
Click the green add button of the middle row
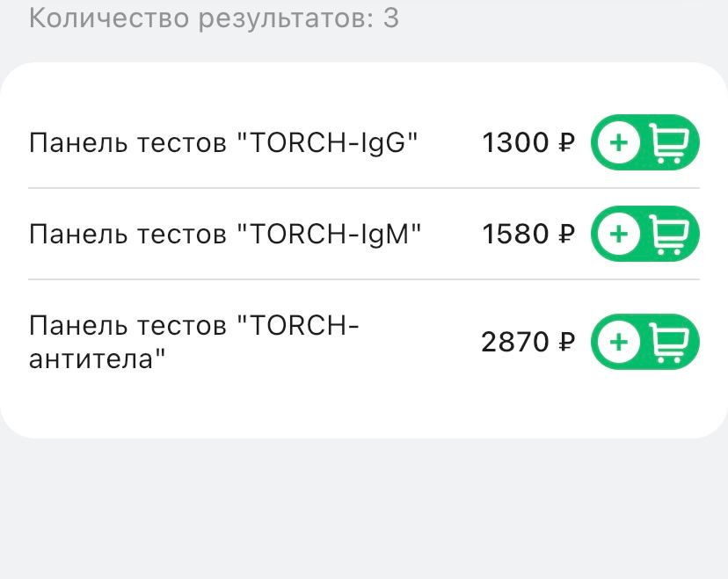pyautogui.click(x=644, y=234)
